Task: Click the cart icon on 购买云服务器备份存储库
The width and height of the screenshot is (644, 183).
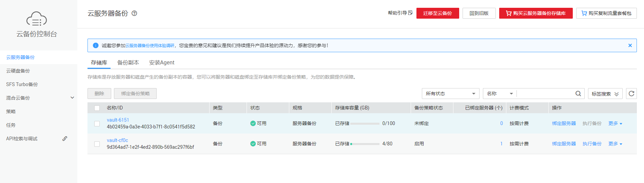Action: pyautogui.click(x=508, y=13)
